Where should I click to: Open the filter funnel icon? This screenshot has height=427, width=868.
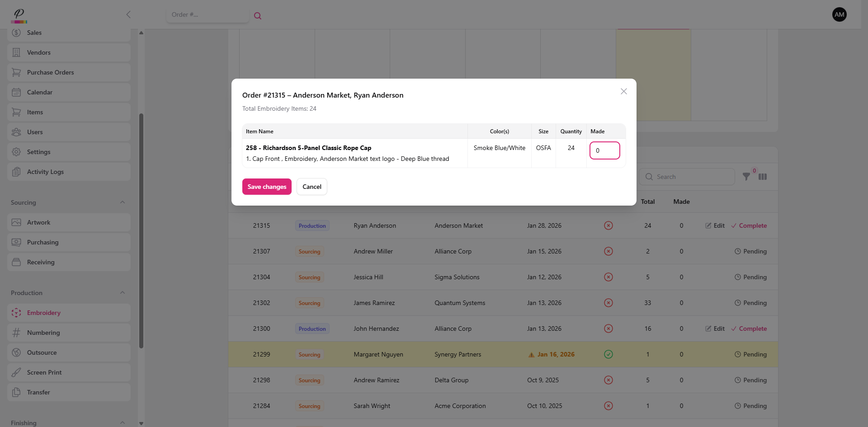[x=746, y=177]
